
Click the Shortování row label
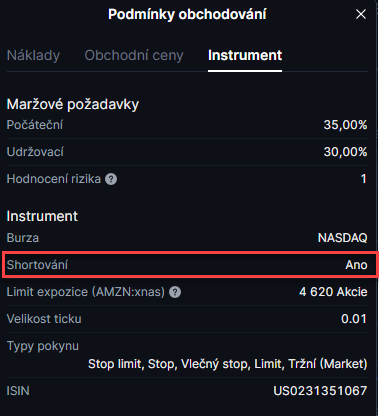tap(37, 265)
